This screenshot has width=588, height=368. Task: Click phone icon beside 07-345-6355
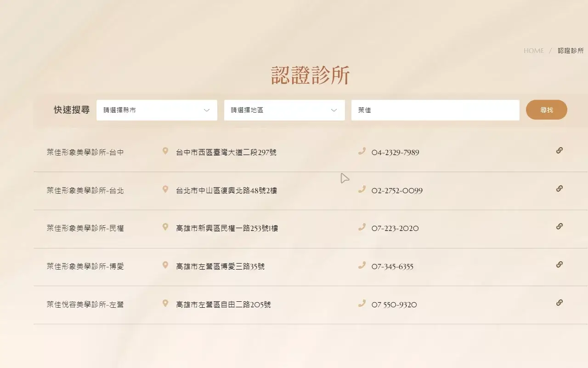pos(362,265)
